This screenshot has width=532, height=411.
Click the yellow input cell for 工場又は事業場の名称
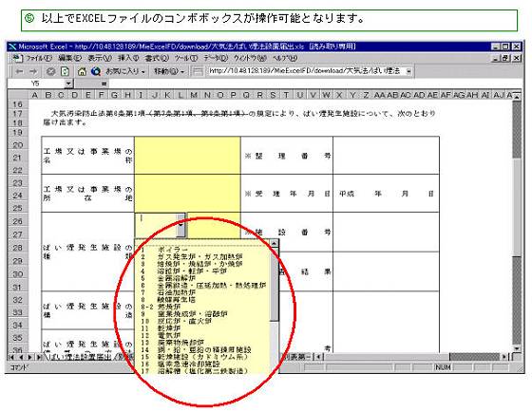188,156
